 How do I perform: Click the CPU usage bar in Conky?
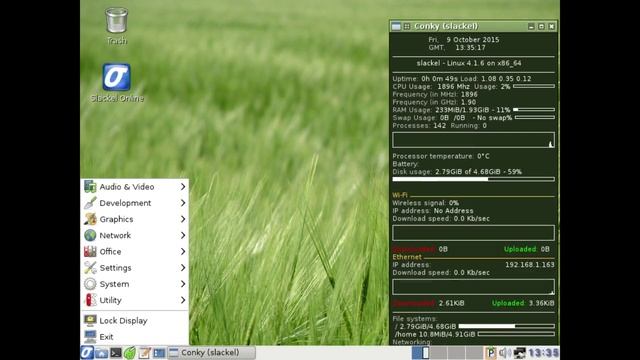click(x=534, y=87)
